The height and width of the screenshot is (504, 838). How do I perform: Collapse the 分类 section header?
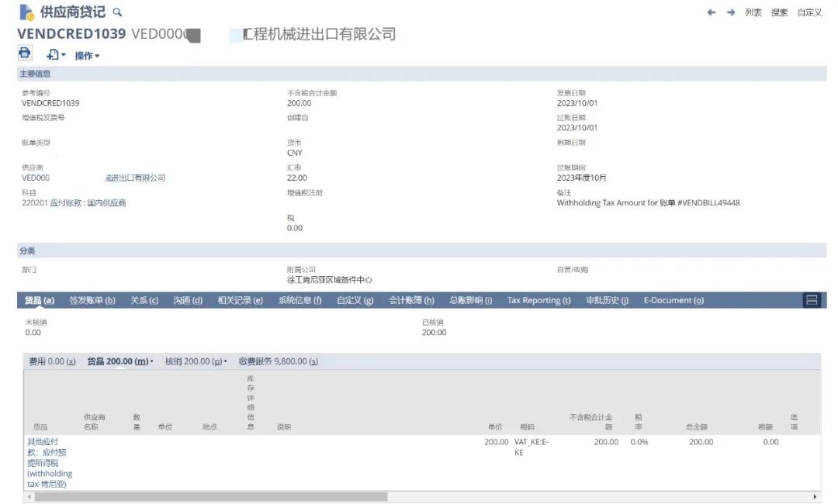pyautogui.click(x=421, y=250)
